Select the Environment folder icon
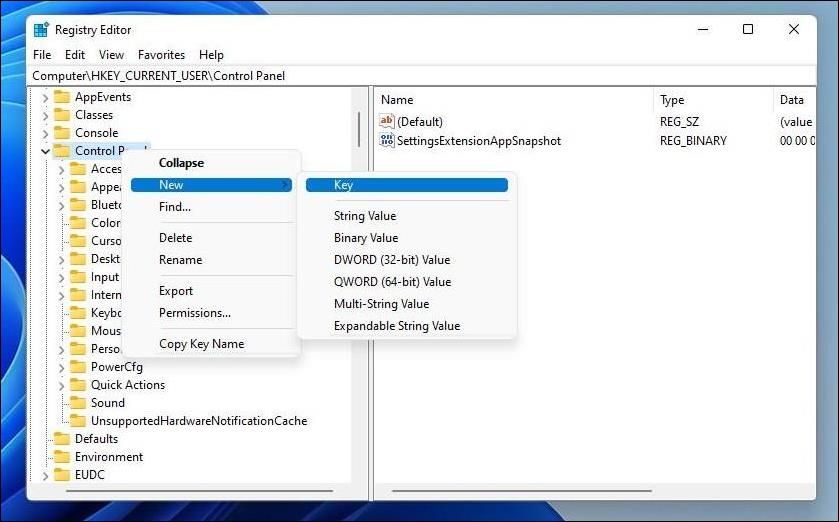The width and height of the screenshot is (839, 522). click(x=62, y=457)
